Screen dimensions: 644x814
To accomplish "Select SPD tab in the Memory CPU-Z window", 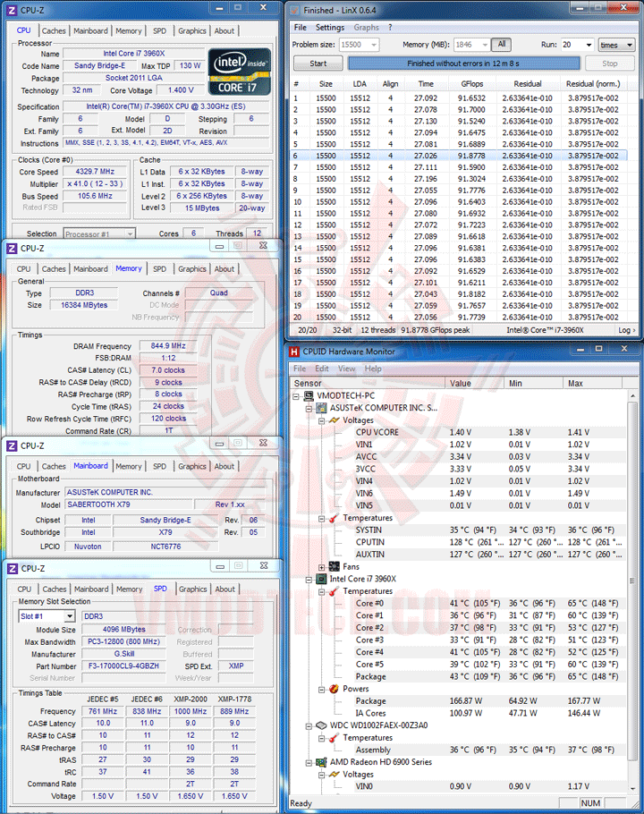I will pos(160,269).
